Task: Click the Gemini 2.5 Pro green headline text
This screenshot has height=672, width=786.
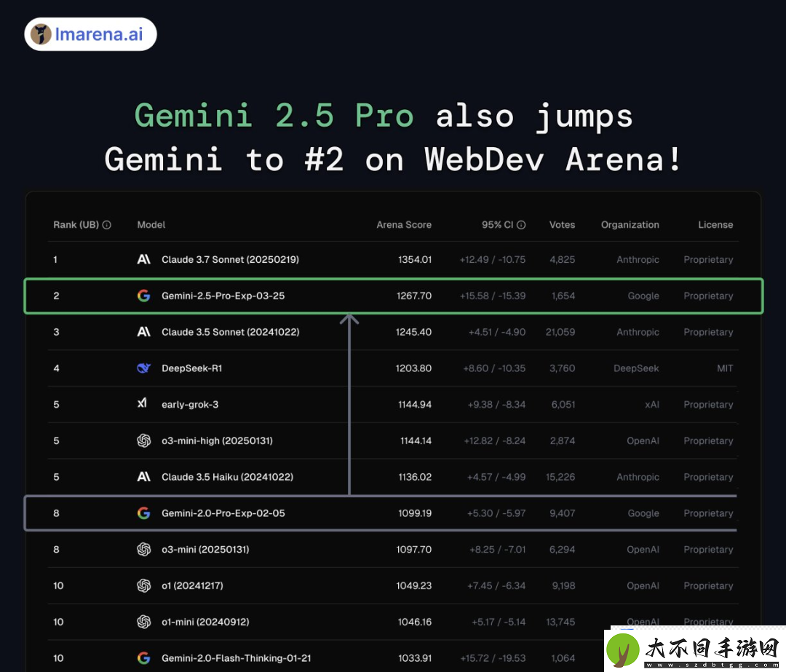Action: coord(274,115)
